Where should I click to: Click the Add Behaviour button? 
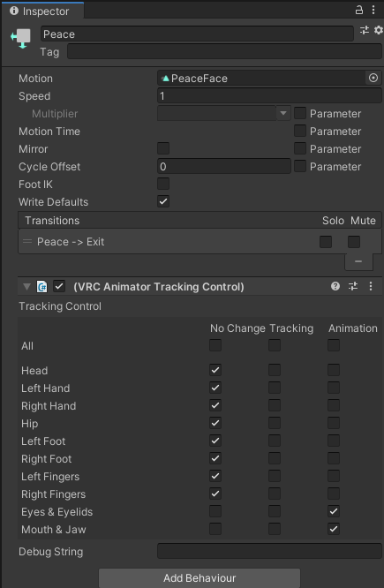tap(200, 578)
